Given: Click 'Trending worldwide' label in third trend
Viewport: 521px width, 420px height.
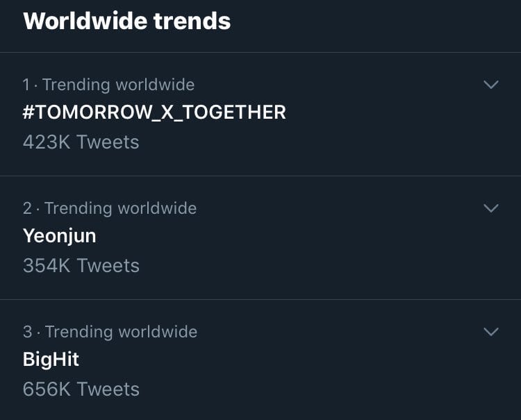Looking at the screenshot, I should tap(121, 332).
